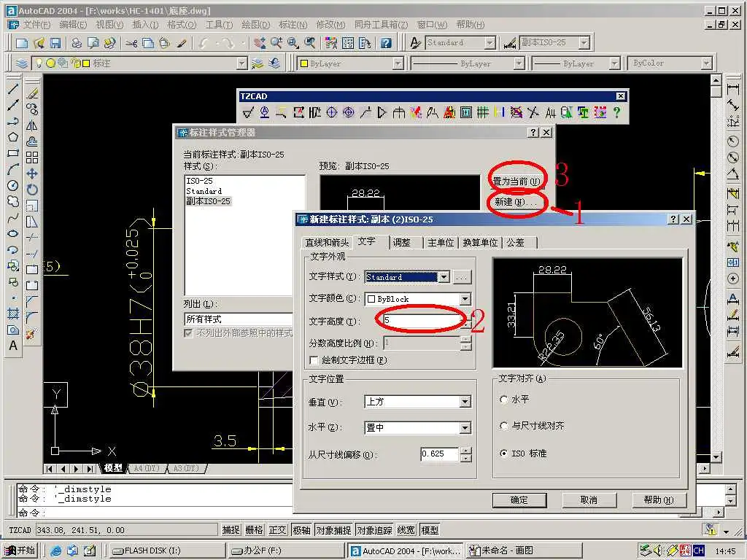
Task: Open Help with blue question mark icon
Action: (386, 43)
